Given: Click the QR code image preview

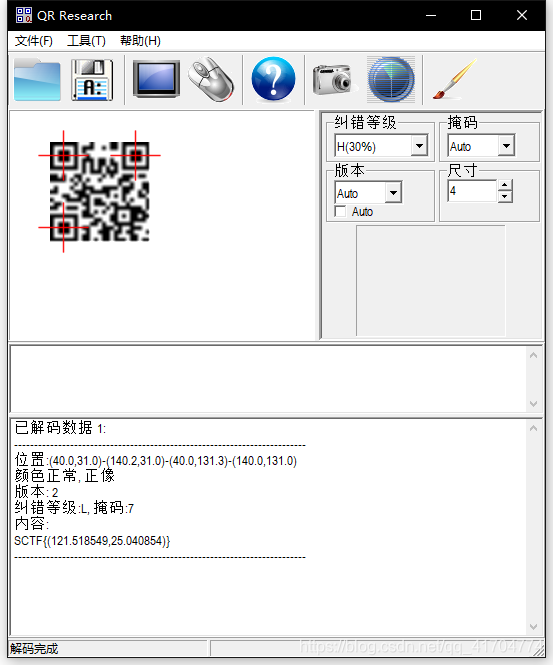Looking at the screenshot, I should [100, 192].
